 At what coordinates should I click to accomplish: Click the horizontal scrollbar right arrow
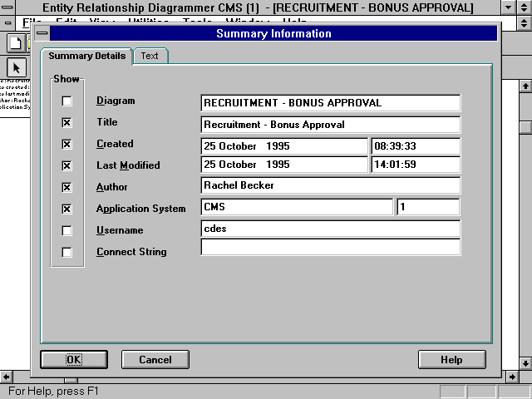[510, 377]
